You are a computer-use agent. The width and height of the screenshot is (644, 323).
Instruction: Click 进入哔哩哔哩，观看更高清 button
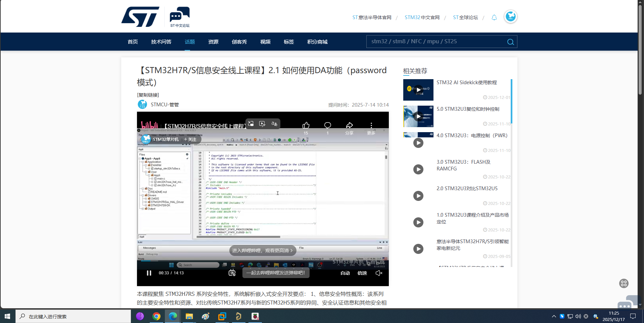(263, 251)
